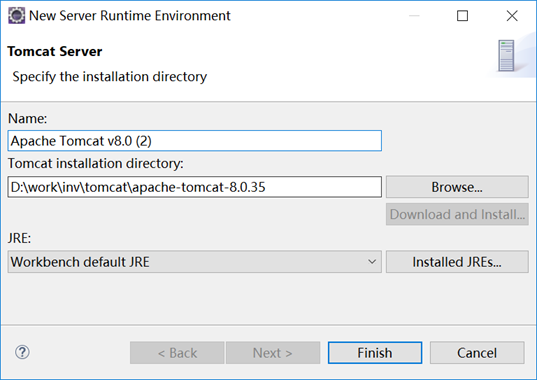Click the disabled Next button
This screenshot has height=380, width=537.
[x=273, y=353]
